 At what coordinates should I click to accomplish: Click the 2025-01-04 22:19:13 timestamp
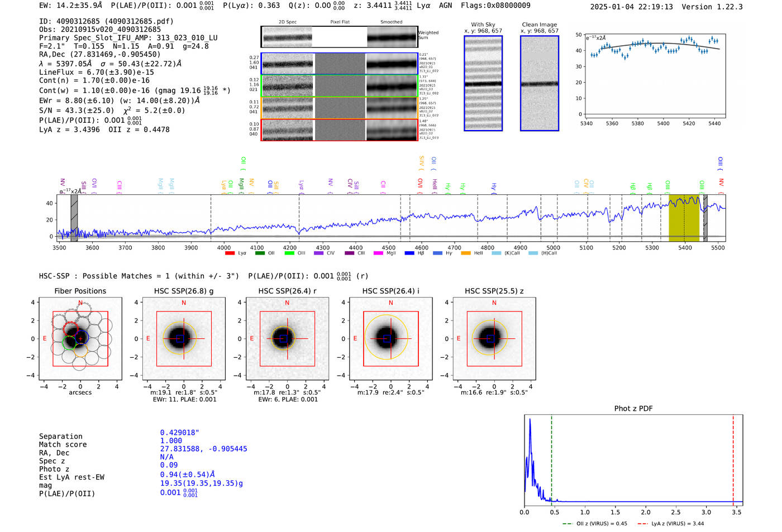point(631,7)
